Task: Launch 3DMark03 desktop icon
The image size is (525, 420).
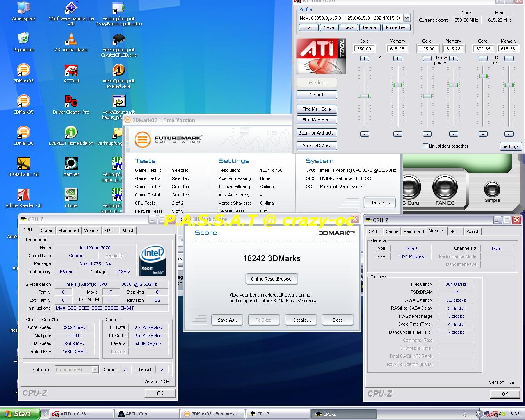Action: (24, 73)
